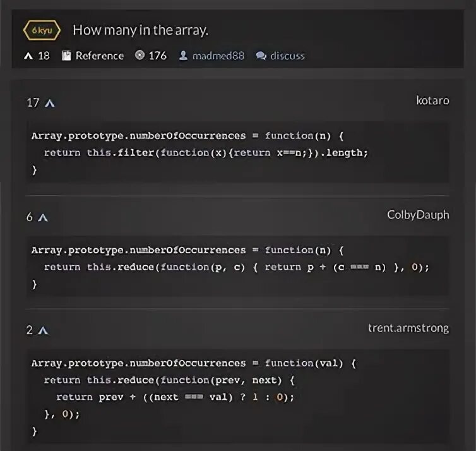
Task: Click the discuss speech bubble icon
Action: (x=261, y=56)
